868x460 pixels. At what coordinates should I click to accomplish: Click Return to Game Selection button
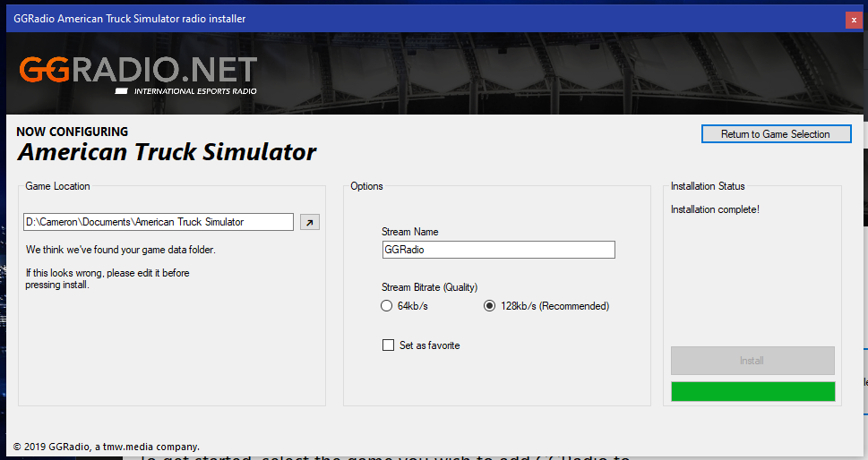tap(776, 134)
